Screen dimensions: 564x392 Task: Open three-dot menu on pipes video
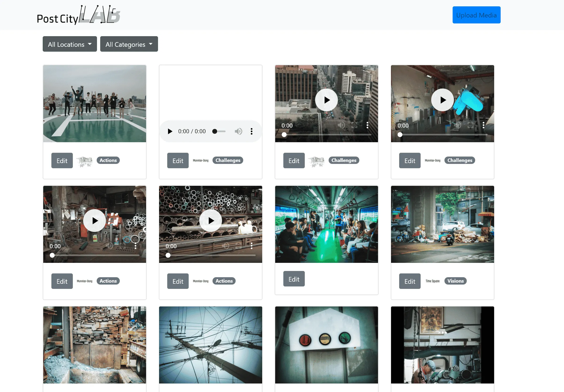click(x=251, y=246)
